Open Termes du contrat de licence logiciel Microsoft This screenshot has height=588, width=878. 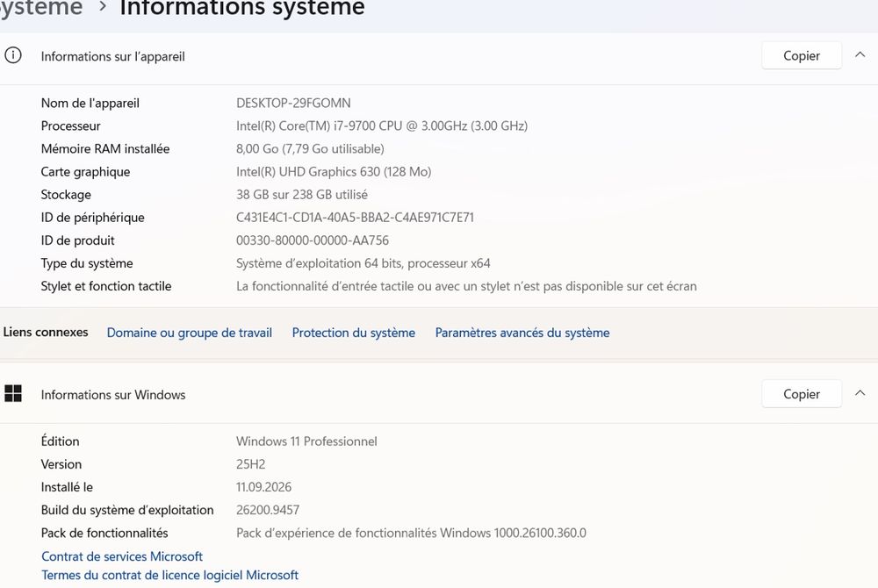tap(169, 575)
